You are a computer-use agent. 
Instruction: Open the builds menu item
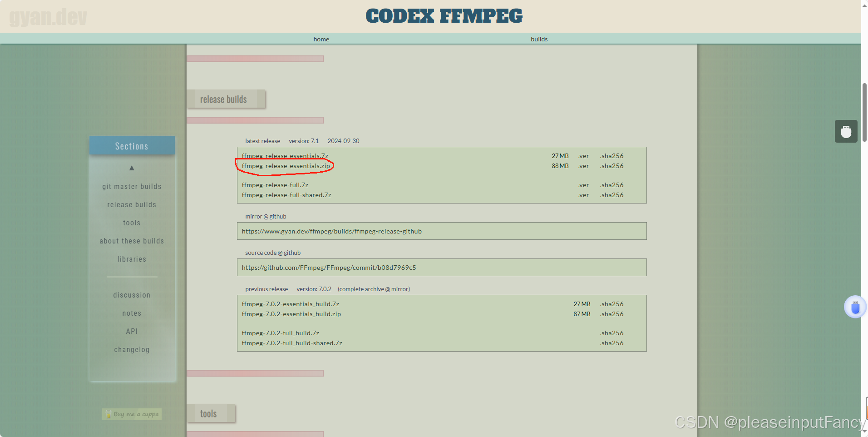[x=539, y=39]
